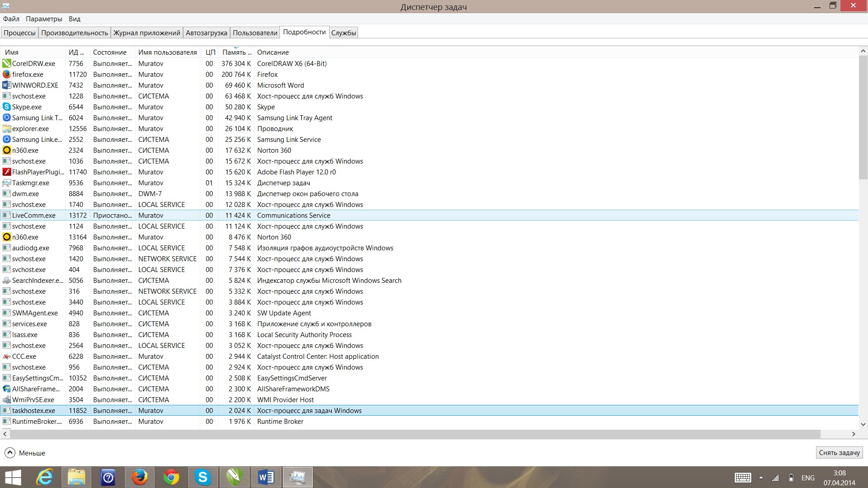The height and width of the screenshot is (488, 868).
Task: Click the horizontal scrollbar thumb
Action: pyautogui.click(x=415, y=434)
